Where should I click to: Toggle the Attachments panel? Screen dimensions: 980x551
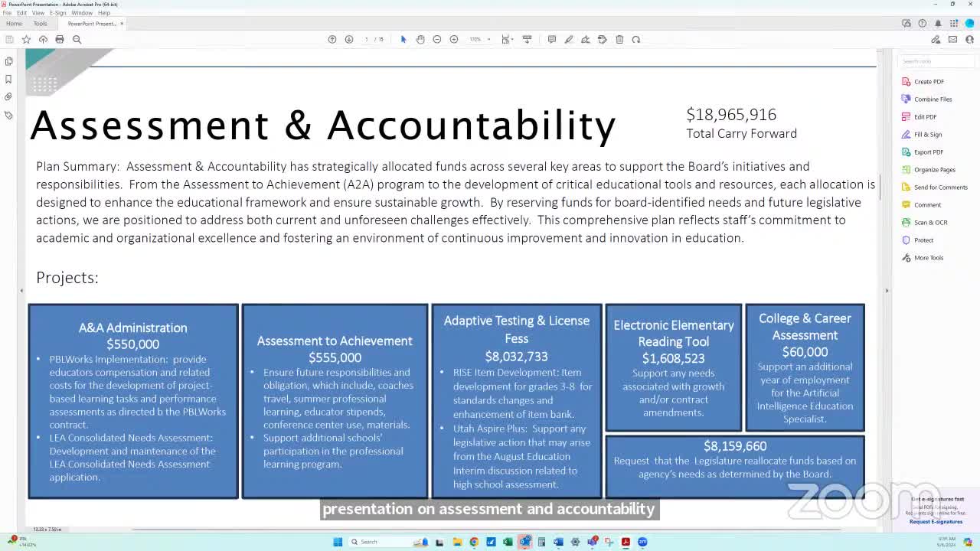8,96
